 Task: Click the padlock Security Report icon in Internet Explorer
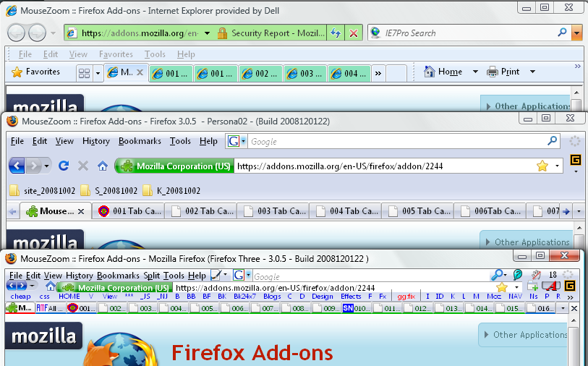222,33
